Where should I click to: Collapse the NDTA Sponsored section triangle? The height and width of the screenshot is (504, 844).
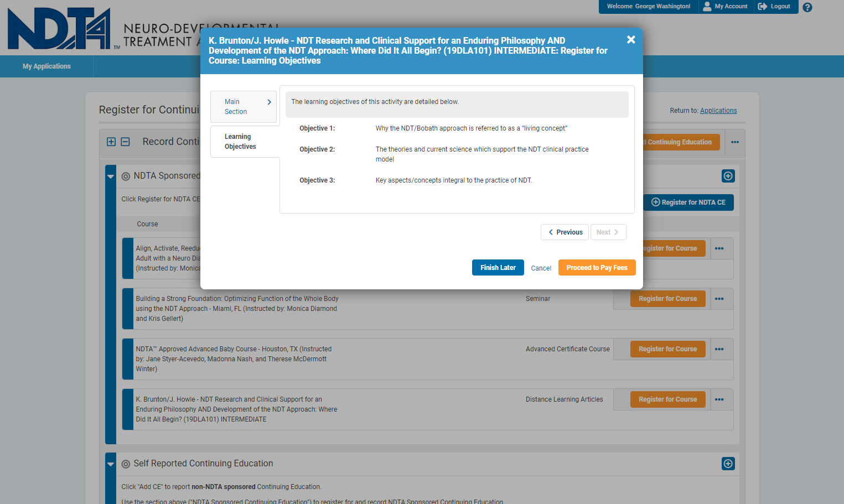111,176
